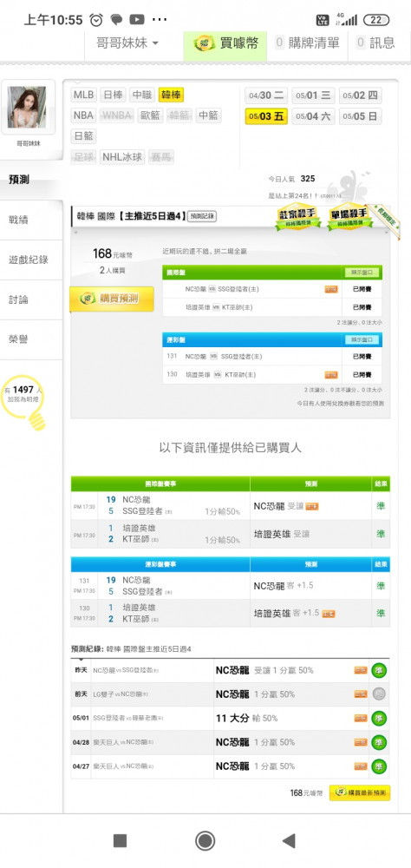This screenshot has width=411, height=868.
Task: Tap the yellow 購買預測 button
Action: pyautogui.click(x=112, y=299)
